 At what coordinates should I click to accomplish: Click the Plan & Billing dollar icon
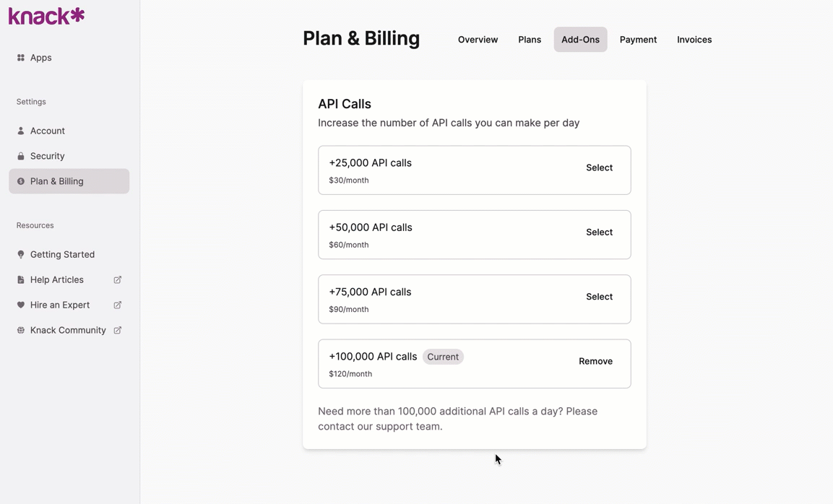21,181
